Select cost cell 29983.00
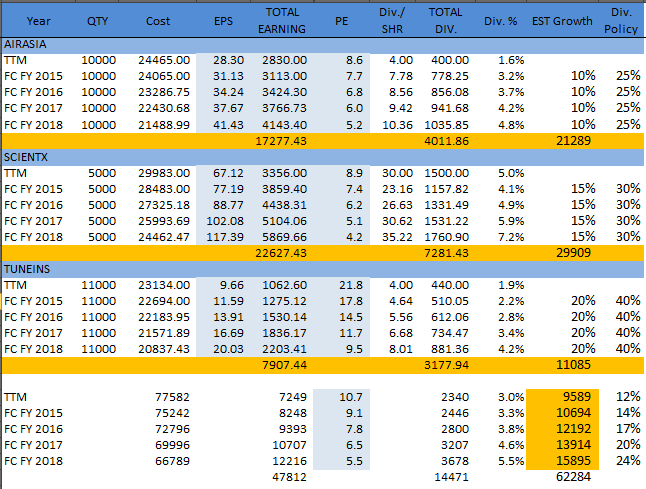 (x=164, y=173)
